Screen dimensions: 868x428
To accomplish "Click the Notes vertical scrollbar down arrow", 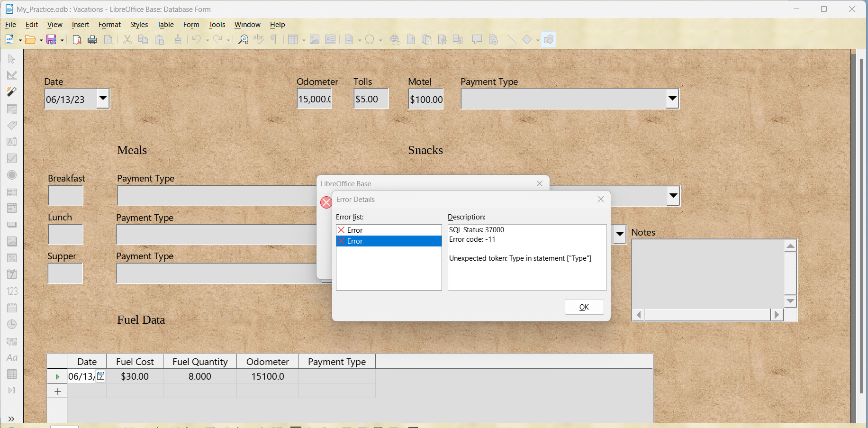I will coord(790,301).
